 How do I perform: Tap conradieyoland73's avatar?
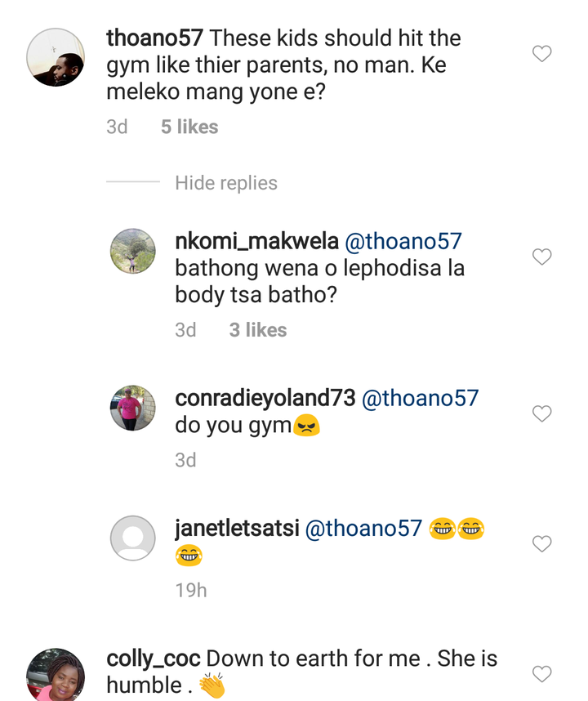pos(132,407)
